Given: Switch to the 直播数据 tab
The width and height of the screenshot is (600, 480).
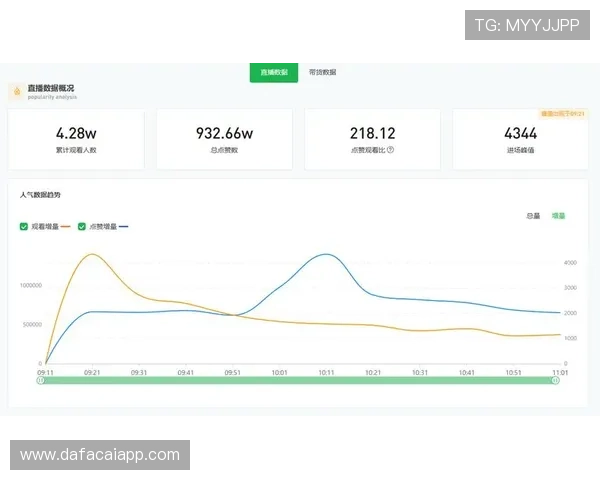Looking at the screenshot, I should 274,72.
